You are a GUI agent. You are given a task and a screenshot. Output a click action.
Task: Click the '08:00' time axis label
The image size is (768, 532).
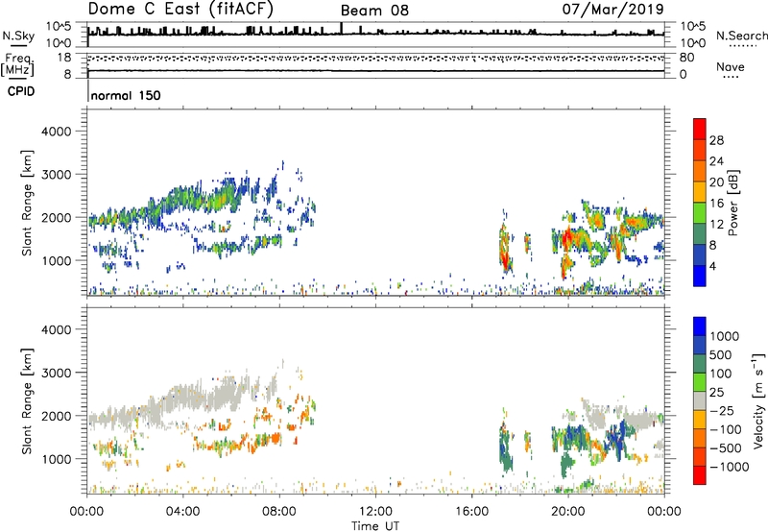point(279,512)
